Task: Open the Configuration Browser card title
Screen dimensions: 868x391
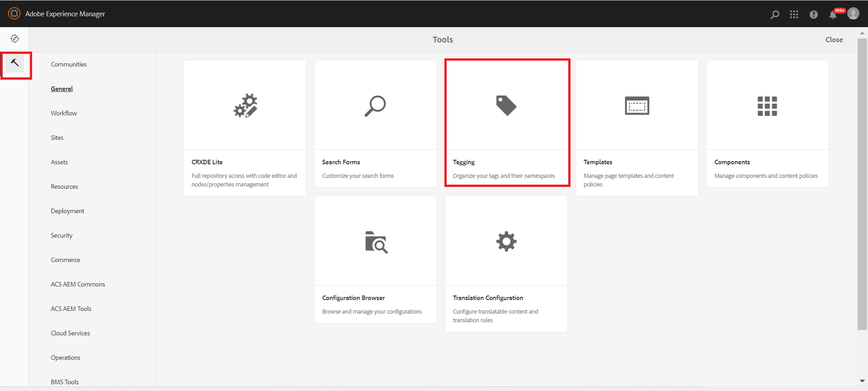Action: click(354, 298)
